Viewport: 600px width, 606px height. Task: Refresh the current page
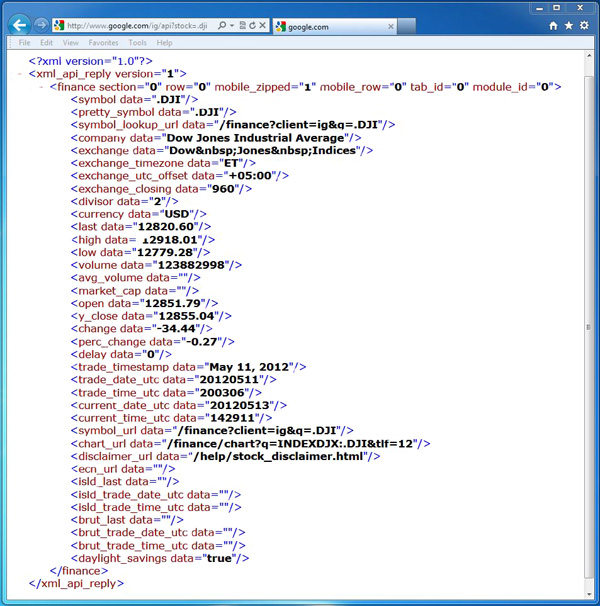pos(254,25)
